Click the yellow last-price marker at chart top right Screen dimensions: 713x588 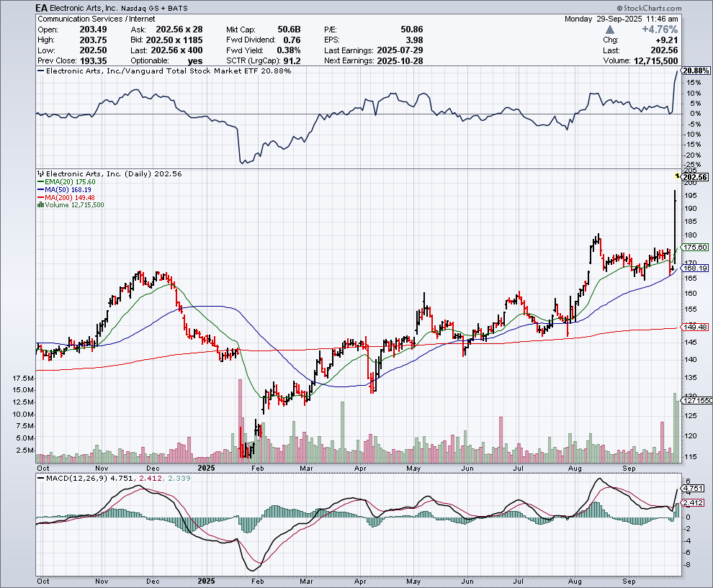click(x=677, y=176)
